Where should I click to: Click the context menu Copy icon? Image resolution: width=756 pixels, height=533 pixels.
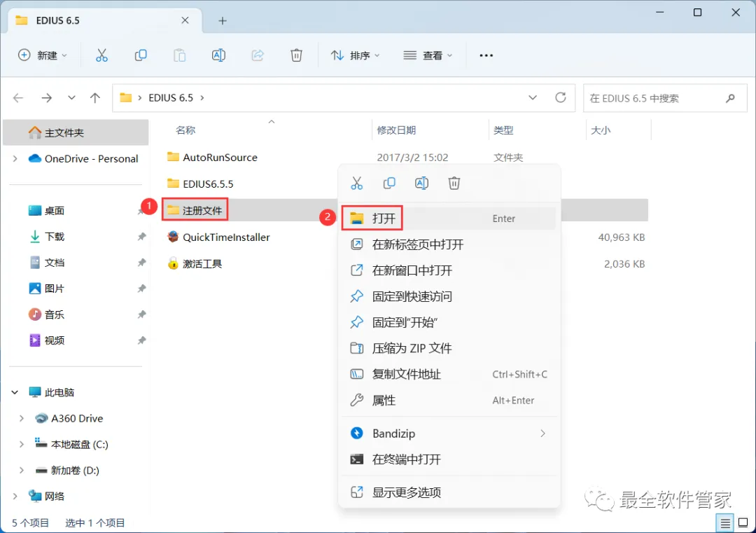pyautogui.click(x=389, y=184)
